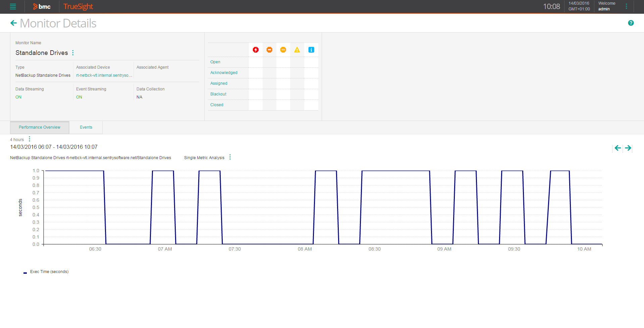Click the admin username in header
The height and width of the screenshot is (328, 644).
pos(604,9)
